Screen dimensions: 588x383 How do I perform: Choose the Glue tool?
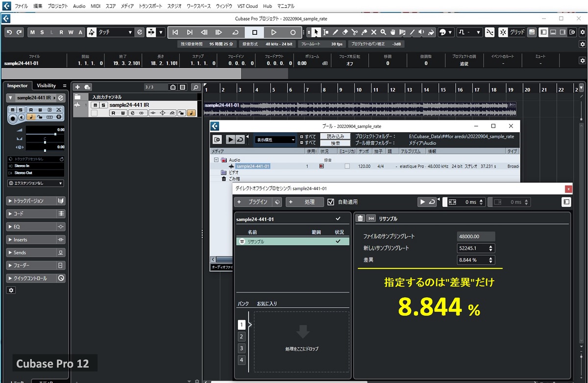[x=364, y=32]
